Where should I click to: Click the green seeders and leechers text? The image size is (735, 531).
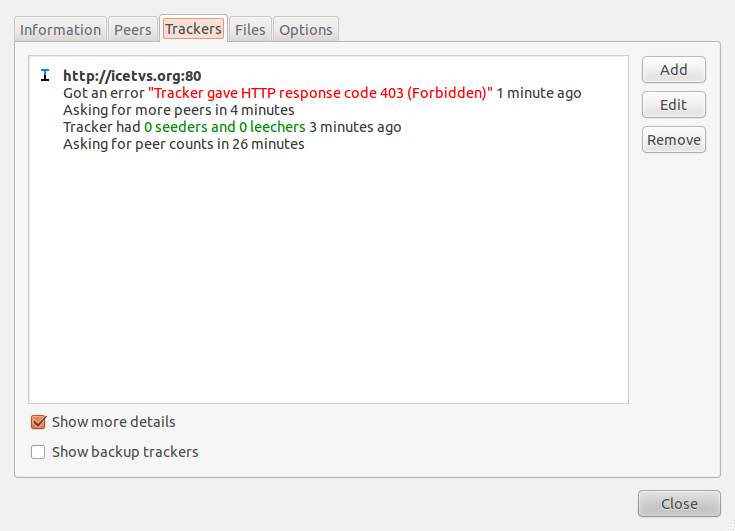pyautogui.click(x=224, y=127)
